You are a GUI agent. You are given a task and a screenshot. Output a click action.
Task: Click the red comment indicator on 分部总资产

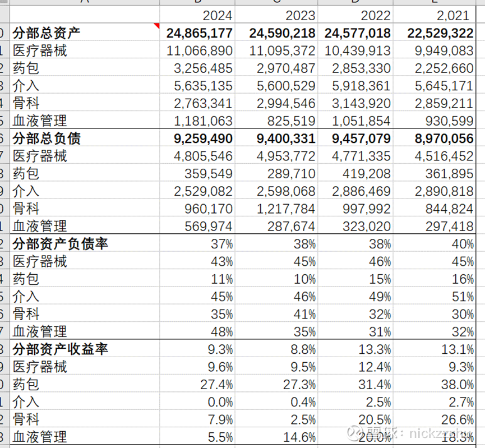(157, 25)
